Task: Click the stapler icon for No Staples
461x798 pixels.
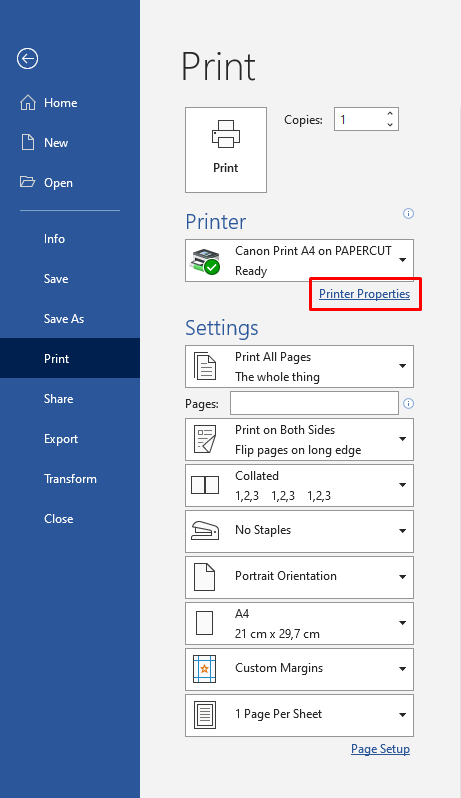Action: click(x=205, y=531)
